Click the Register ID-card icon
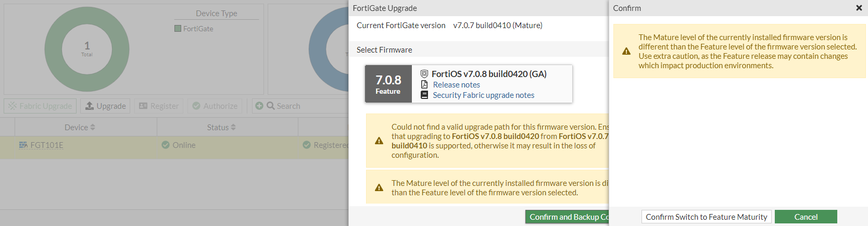This screenshot has width=868, height=226. [x=143, y=106]
